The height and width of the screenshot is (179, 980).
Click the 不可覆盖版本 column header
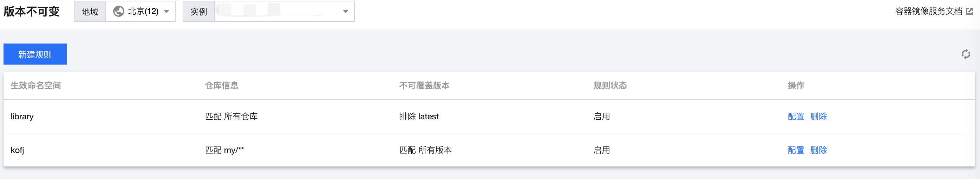click(425, 86)
